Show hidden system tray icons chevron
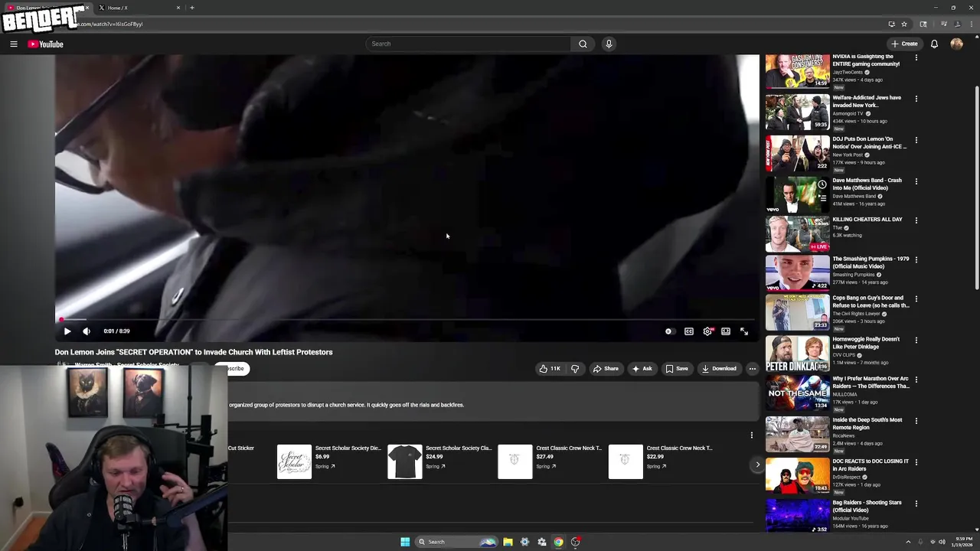This screenshot has width=980, height=551. pyautogui.click(x=909, y=542)
